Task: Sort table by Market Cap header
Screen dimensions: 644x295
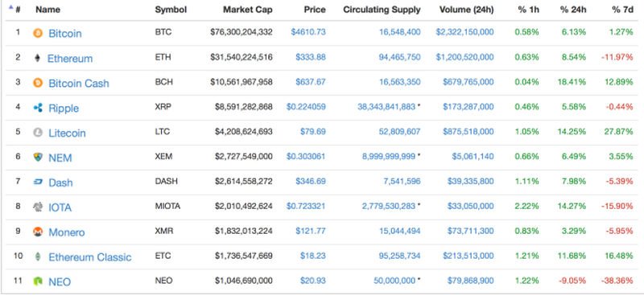Action: click(x=248, y=10)
